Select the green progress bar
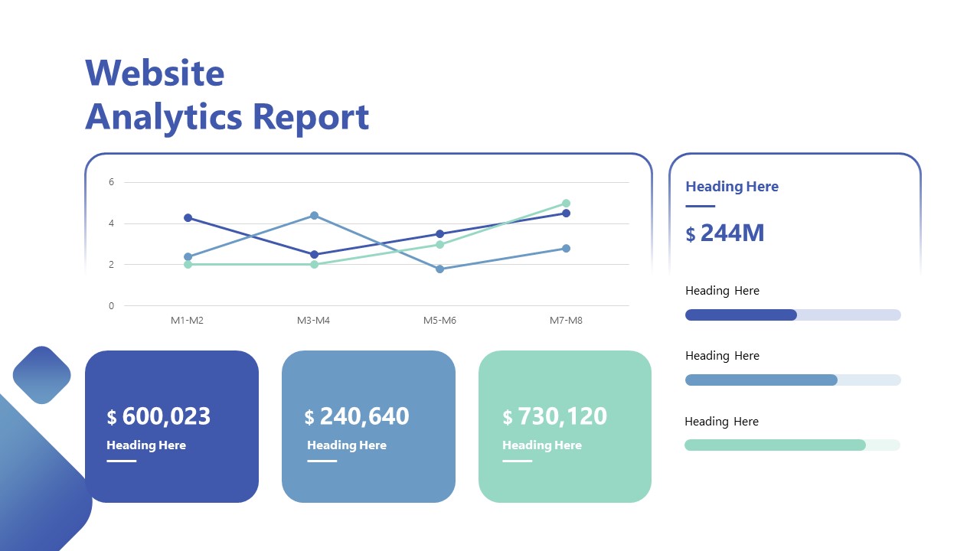 tap(776, 445)
